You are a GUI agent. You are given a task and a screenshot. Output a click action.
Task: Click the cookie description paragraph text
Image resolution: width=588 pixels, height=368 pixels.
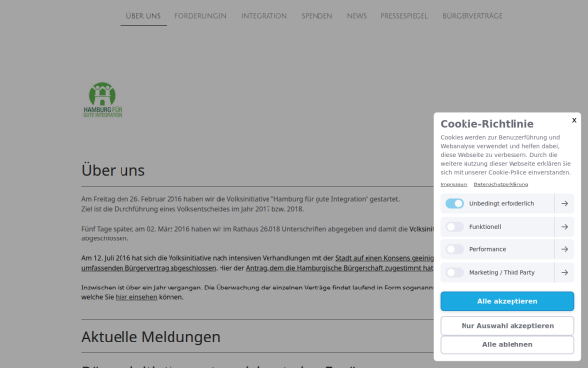(506, 155)
